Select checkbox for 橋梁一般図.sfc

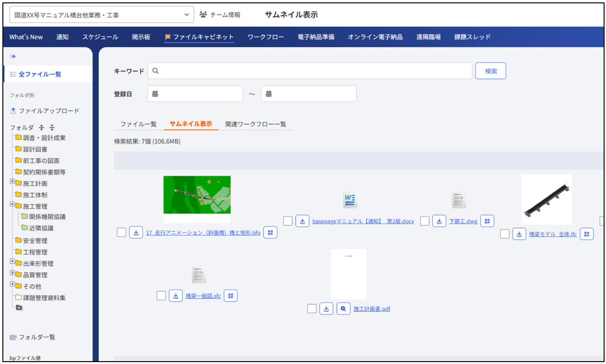(x=161, y=295)
